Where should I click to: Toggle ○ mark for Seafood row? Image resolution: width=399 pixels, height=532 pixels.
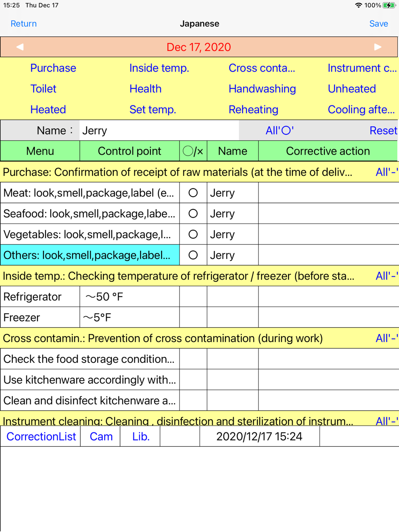tap(193, 214)
